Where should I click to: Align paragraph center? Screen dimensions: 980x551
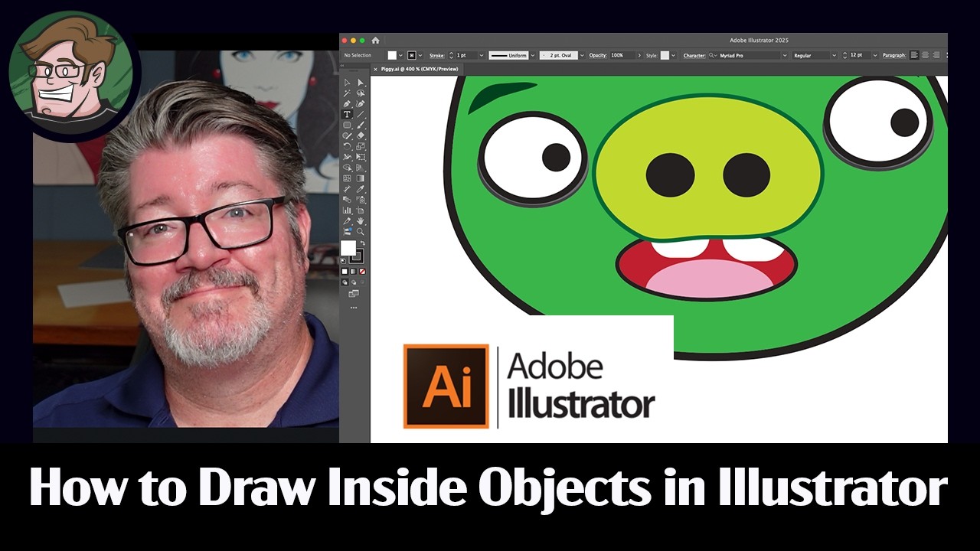tap(926, 55)
